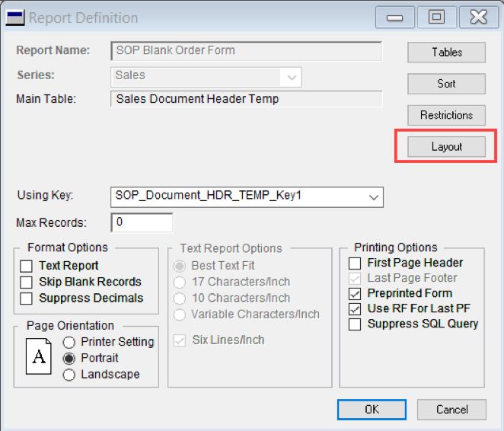The image size is (504, 431).
Task: Click the Sort button
Action: coord(446,84)
